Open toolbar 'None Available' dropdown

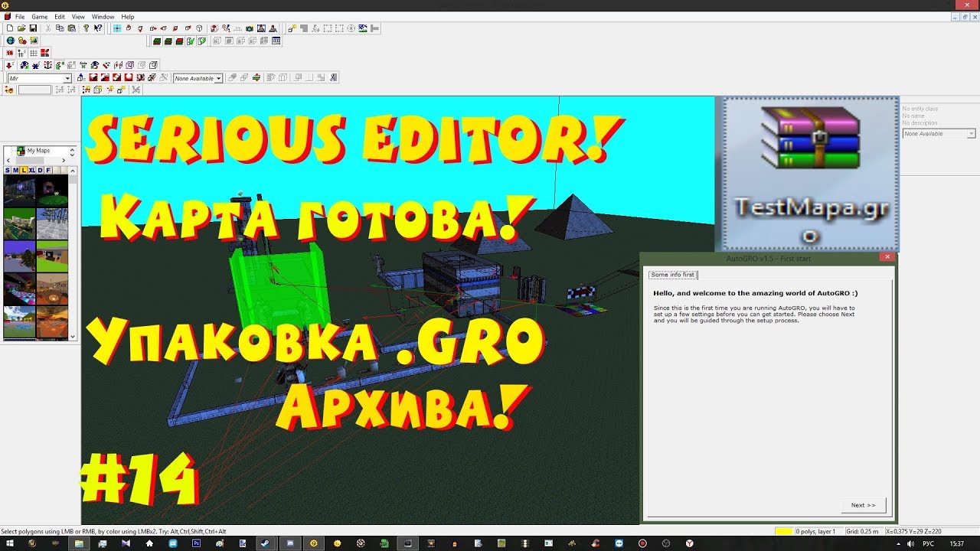coord(219,78)
